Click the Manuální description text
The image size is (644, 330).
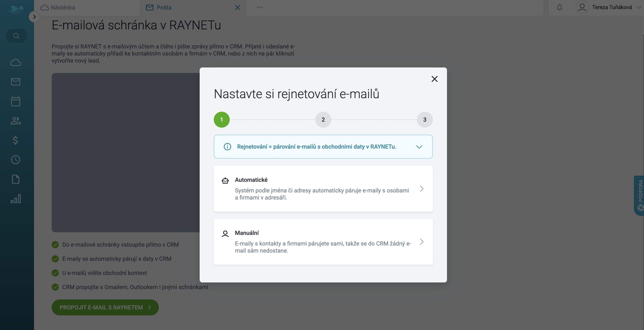323,247
